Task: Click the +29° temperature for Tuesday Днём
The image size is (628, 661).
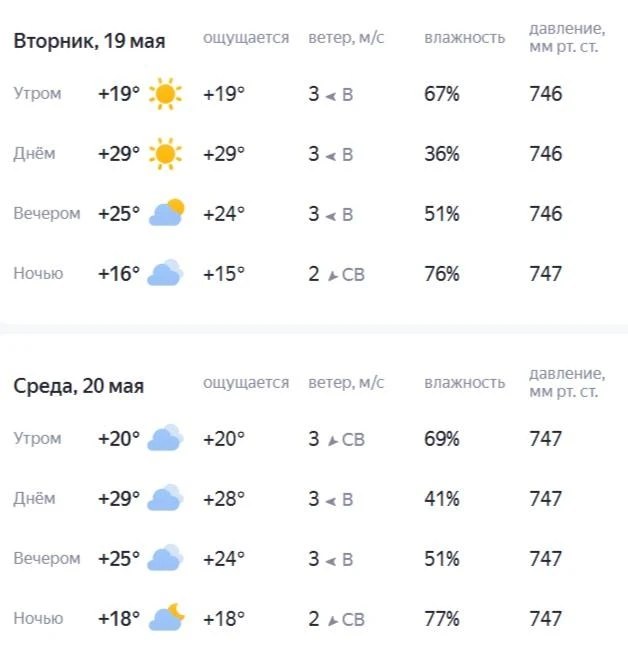Action: point(119,154)
